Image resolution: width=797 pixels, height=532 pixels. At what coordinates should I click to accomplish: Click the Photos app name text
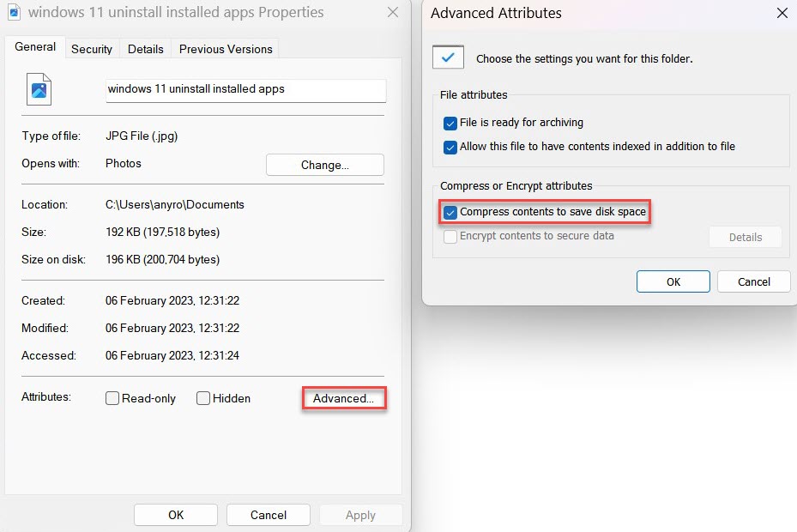[x=124, y=163]
